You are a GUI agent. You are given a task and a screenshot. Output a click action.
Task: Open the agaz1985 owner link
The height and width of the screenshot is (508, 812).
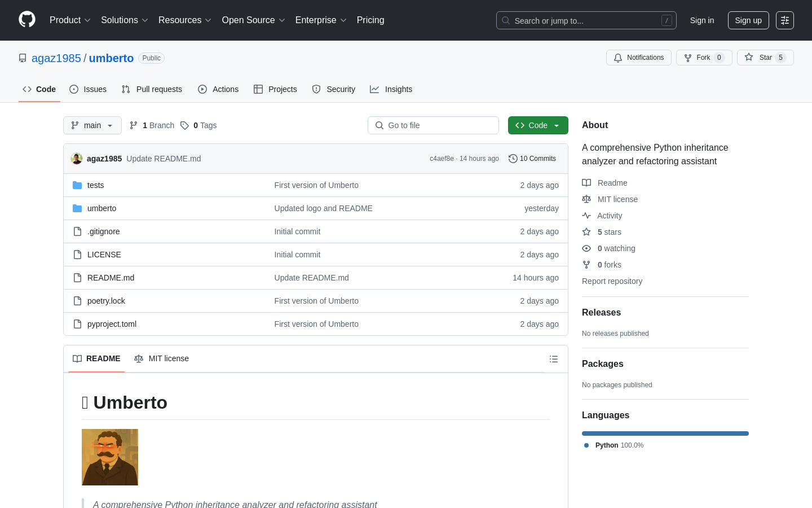click(56, 58)
